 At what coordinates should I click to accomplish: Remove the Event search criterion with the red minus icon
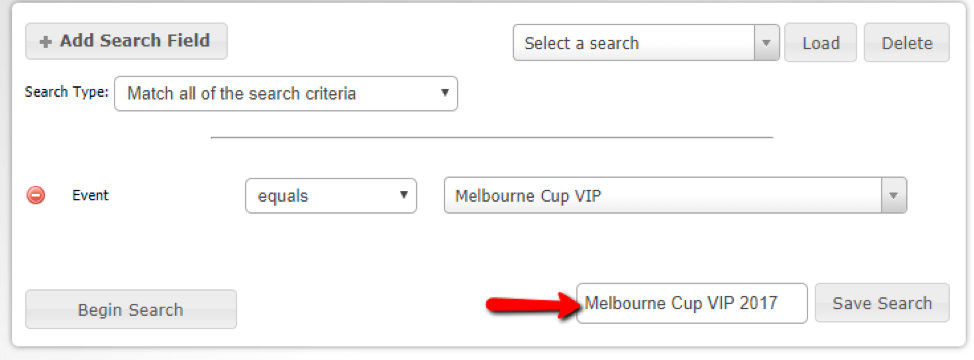[x=35, y=196]
